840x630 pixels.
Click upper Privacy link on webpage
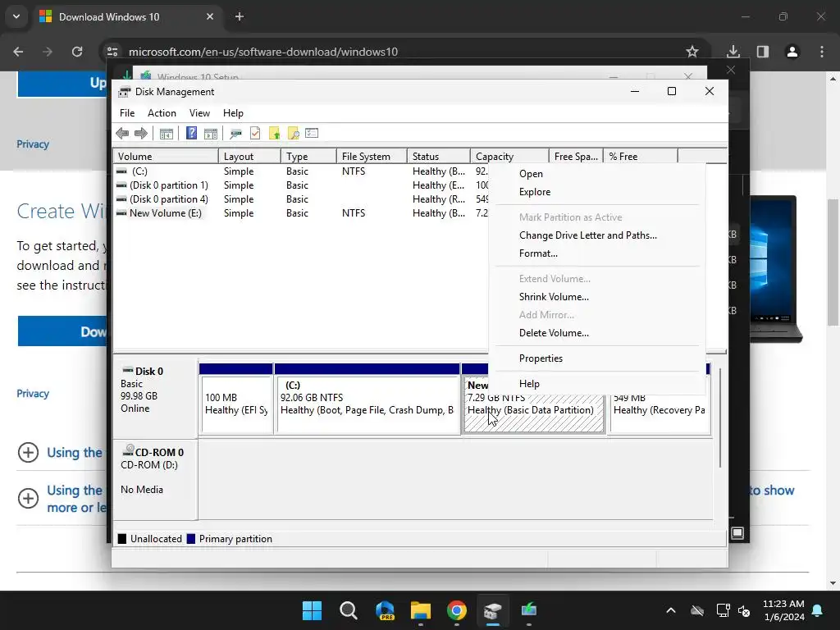tap(33, 144)
